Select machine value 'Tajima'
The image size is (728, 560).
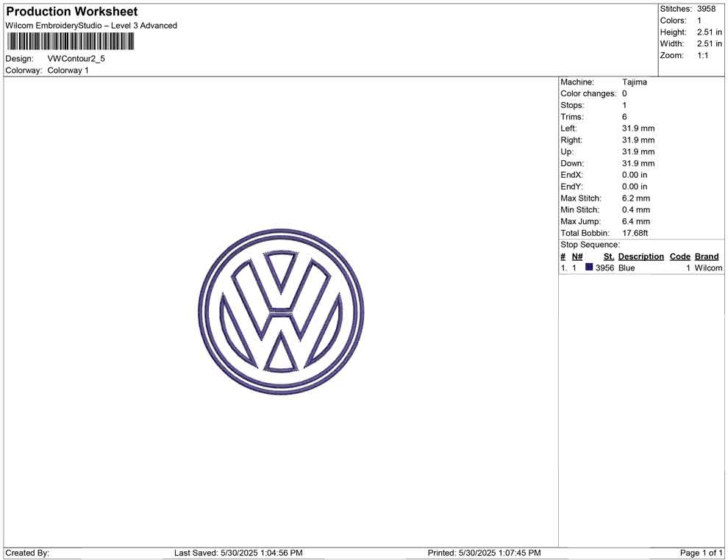click(x=634, y=82)
